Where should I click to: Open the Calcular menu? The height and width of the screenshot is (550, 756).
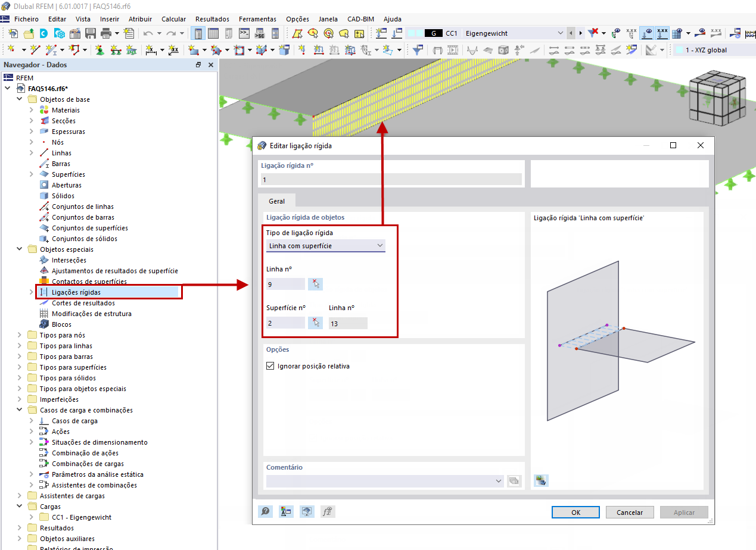pyautogui.click(x=173, y=19)
